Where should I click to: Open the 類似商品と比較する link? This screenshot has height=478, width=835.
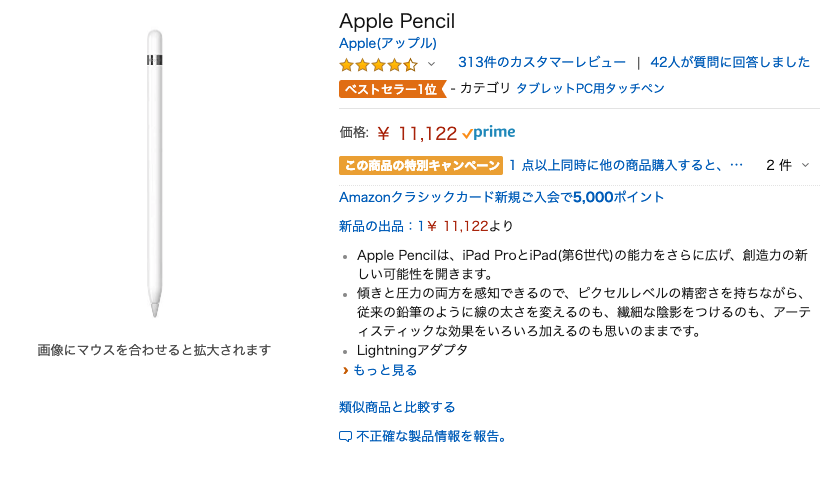coord(397,407)
